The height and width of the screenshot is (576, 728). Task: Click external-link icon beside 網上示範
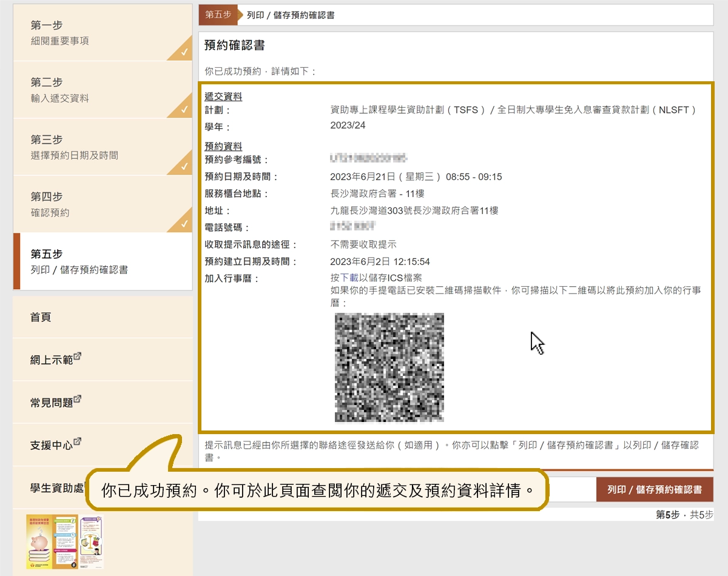(78, 357)
